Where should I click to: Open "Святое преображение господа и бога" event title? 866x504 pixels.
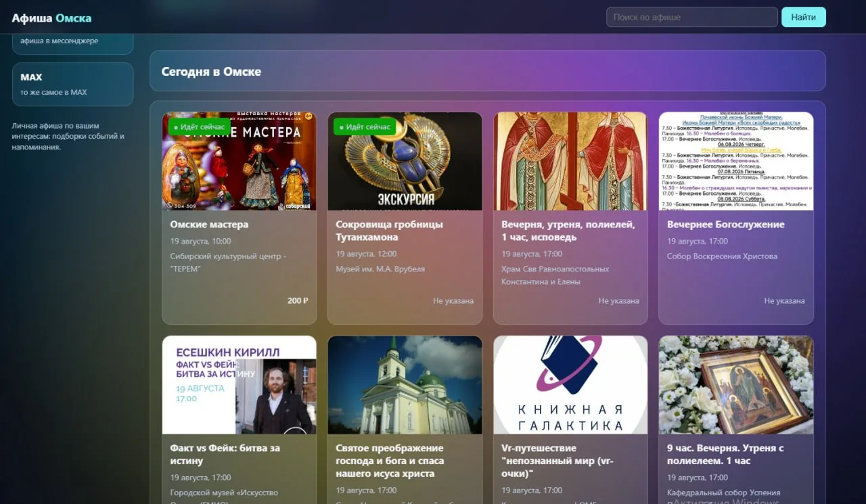click(390, 461)
